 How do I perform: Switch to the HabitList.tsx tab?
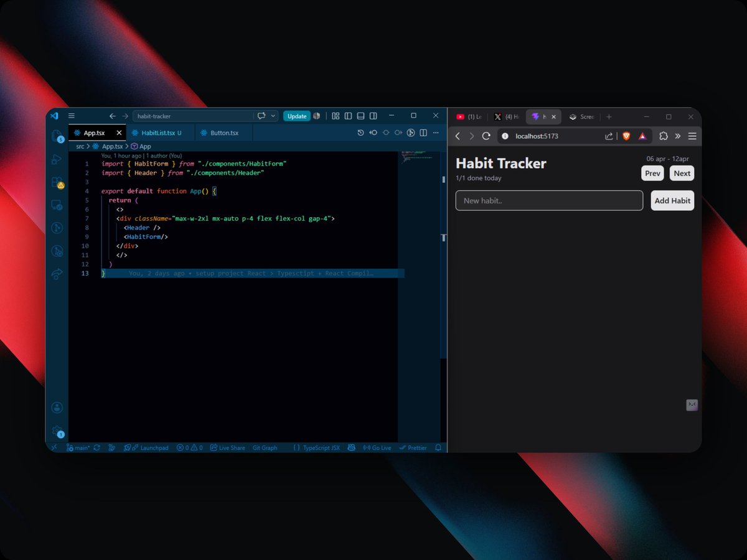point(161,133)
